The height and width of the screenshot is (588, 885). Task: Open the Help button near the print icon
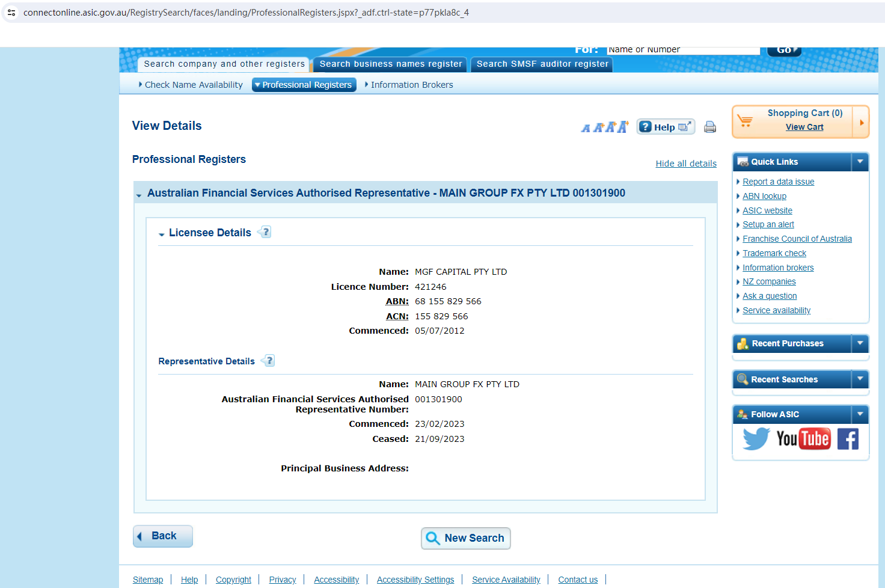[x=666, y=127]
